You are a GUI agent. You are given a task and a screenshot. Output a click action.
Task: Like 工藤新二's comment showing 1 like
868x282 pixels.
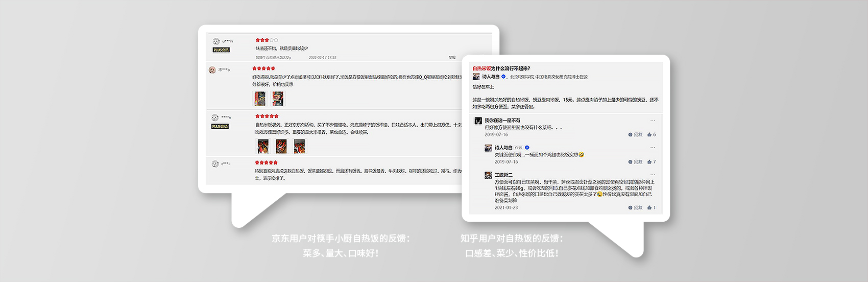pos(652,208)
